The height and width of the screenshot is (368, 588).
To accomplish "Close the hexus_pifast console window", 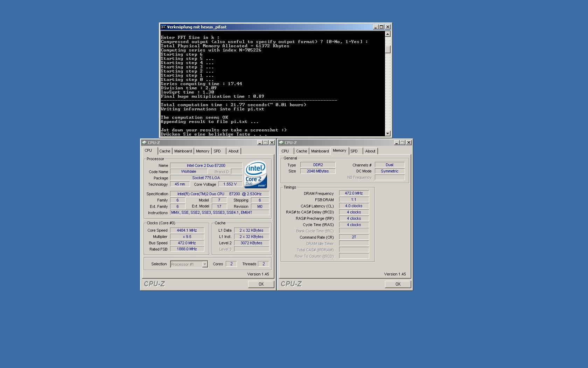I will click(x=388, y=27).
